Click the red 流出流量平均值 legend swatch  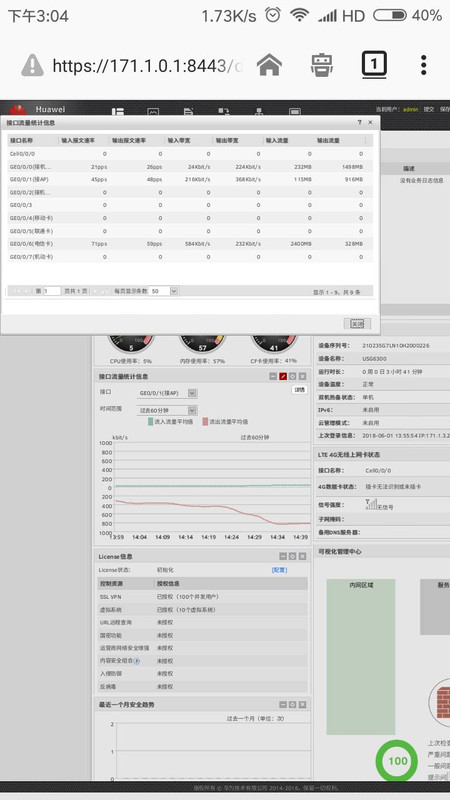(205, 422)
